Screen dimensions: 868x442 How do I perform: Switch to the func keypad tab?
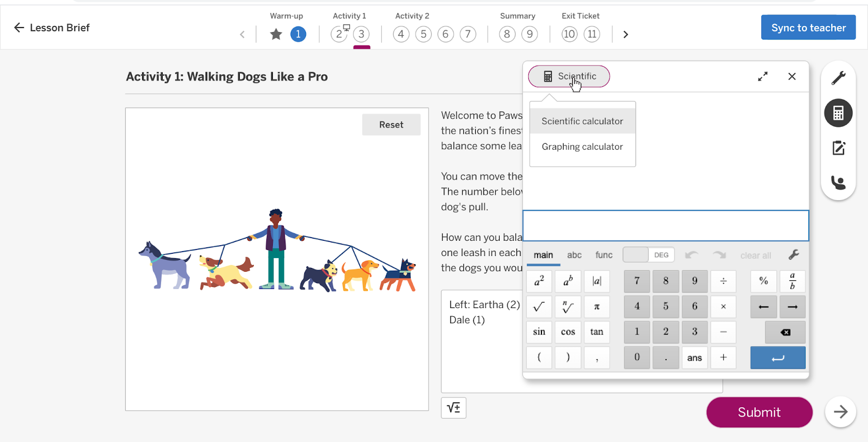tap(604, 255)
